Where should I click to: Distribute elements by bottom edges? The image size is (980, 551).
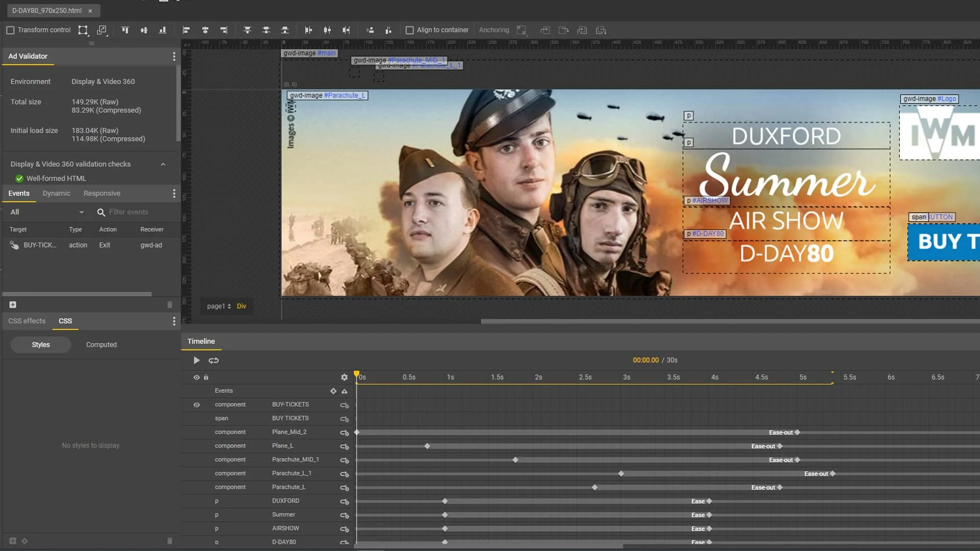coord(285,30)
